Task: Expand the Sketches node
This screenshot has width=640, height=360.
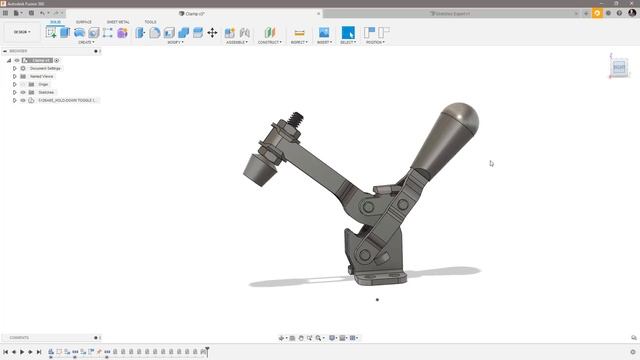Action: click(15, 92)
